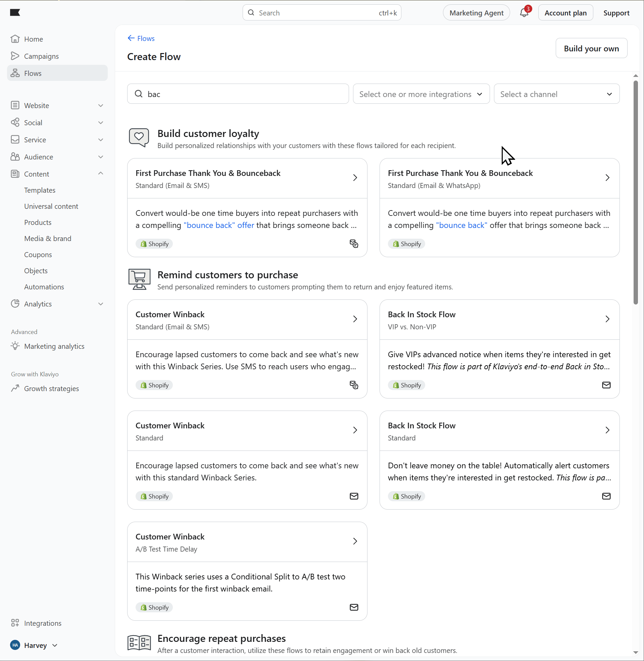
Task: Click the Website sidebar icon
Action: click(x=15, y=105)
